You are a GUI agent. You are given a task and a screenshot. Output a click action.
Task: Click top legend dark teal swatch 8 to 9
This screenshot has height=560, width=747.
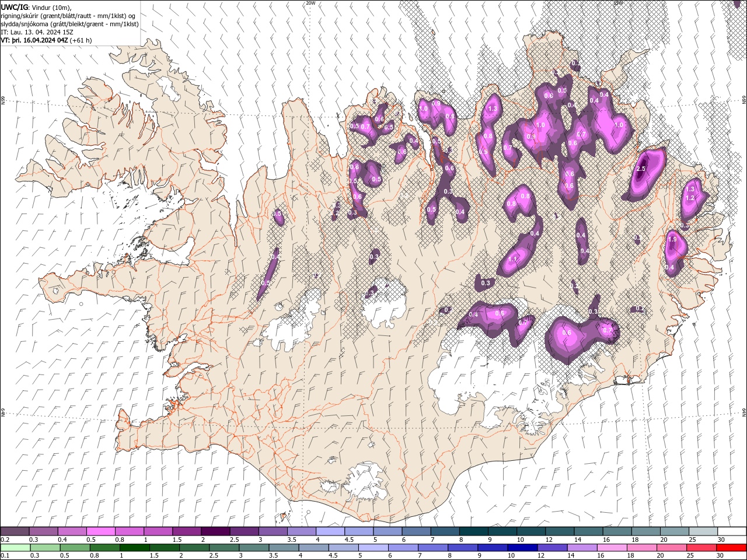(x=474, y=531)
